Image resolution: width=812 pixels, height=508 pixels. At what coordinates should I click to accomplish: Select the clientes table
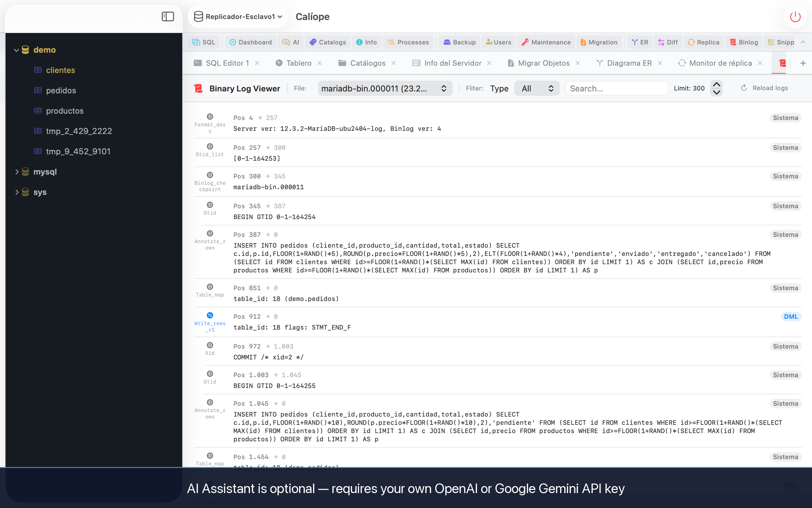(60, 70)
